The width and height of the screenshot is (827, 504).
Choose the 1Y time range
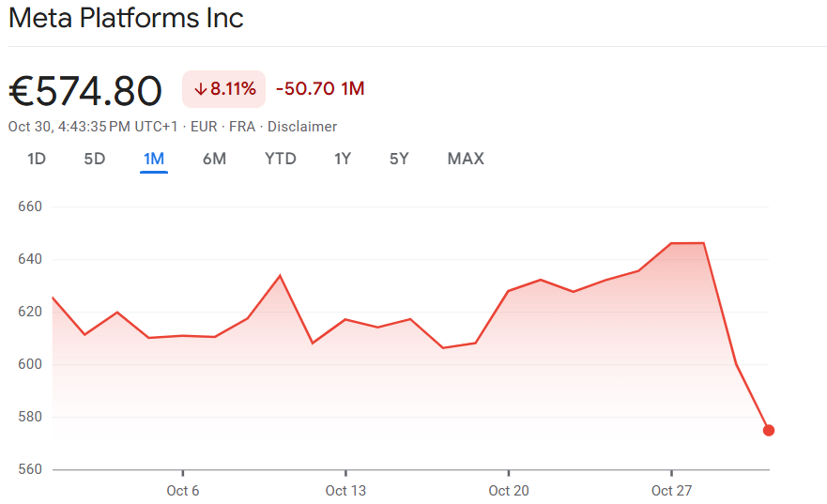[343, 159]
